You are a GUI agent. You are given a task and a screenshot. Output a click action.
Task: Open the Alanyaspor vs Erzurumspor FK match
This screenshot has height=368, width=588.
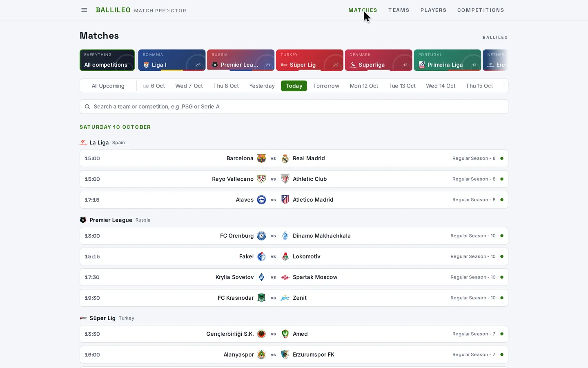click(x=294, y=355)
